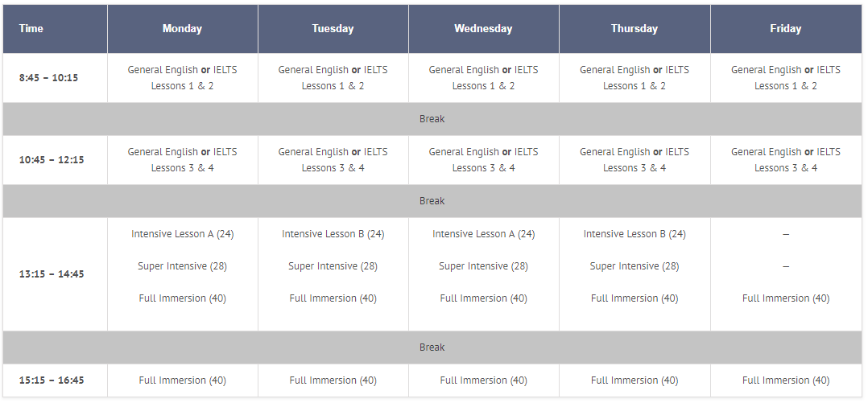Select the 10:45 – 12:15 time cell
The height and width of the screenshot is (403, 868).
coord(52,160)
